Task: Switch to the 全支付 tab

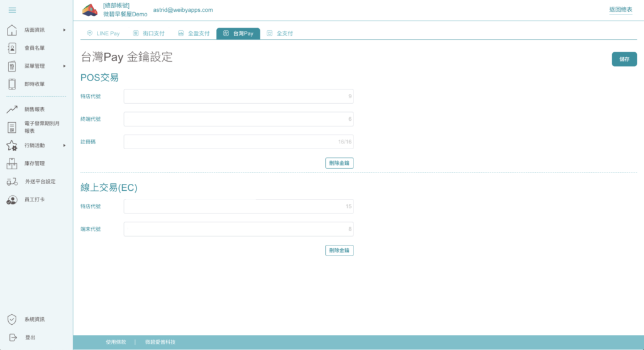Action: click(x=280, y=33)
